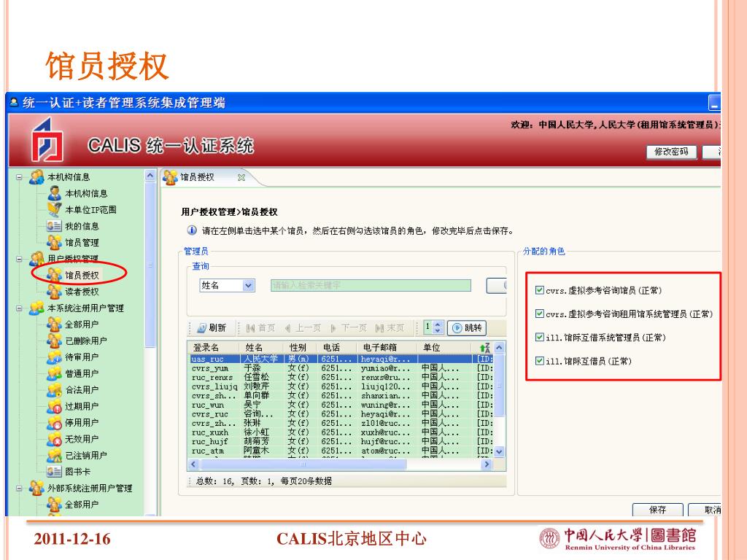This screenshot has height=560, width=747.
Task: Click the table horizontal scrollbar thumb
Action: [x=302, y=464]
